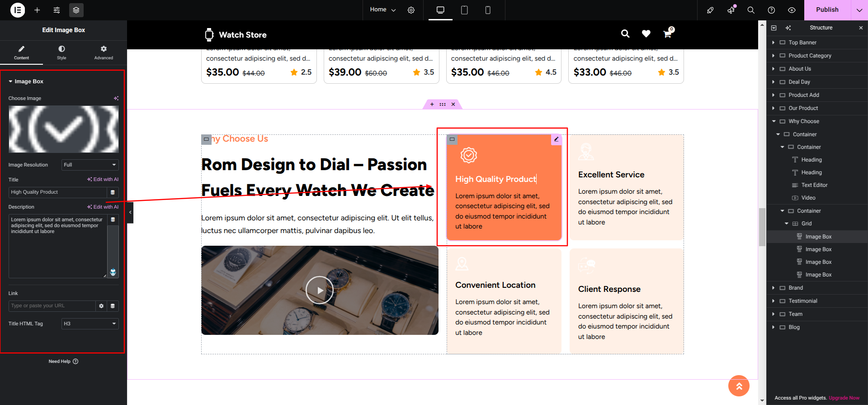Open the What's New notifications icon
The image size is (868, 405).
[x=731, y=10]
